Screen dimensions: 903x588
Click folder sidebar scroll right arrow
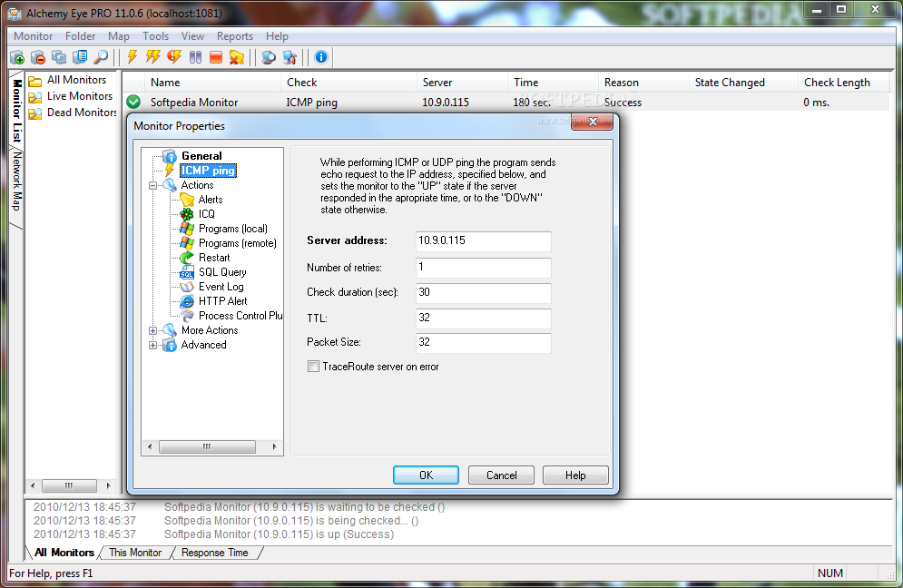(x=108, y=486)
